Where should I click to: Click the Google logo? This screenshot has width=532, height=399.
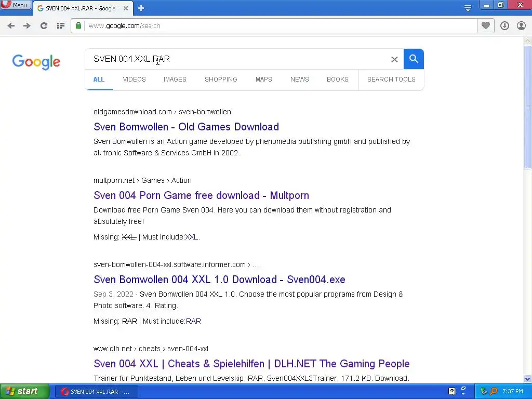36,62
